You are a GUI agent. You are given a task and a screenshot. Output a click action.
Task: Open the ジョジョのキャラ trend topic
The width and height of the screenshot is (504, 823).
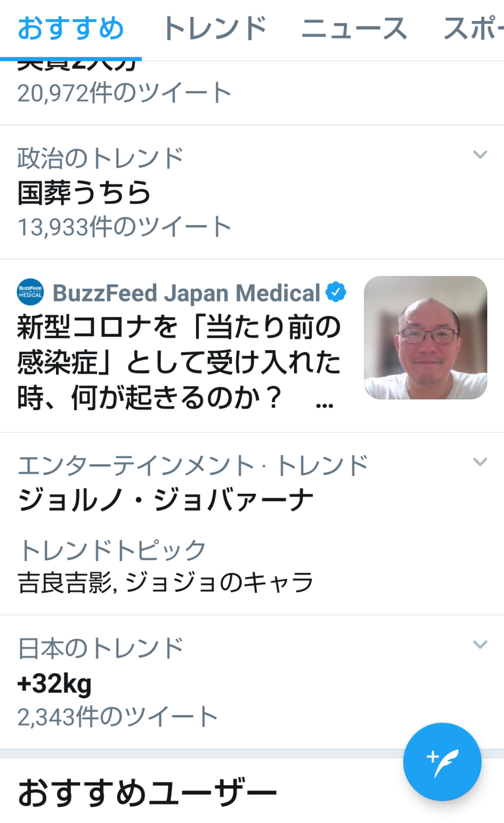pyautogui.click(x=219, y=583)
